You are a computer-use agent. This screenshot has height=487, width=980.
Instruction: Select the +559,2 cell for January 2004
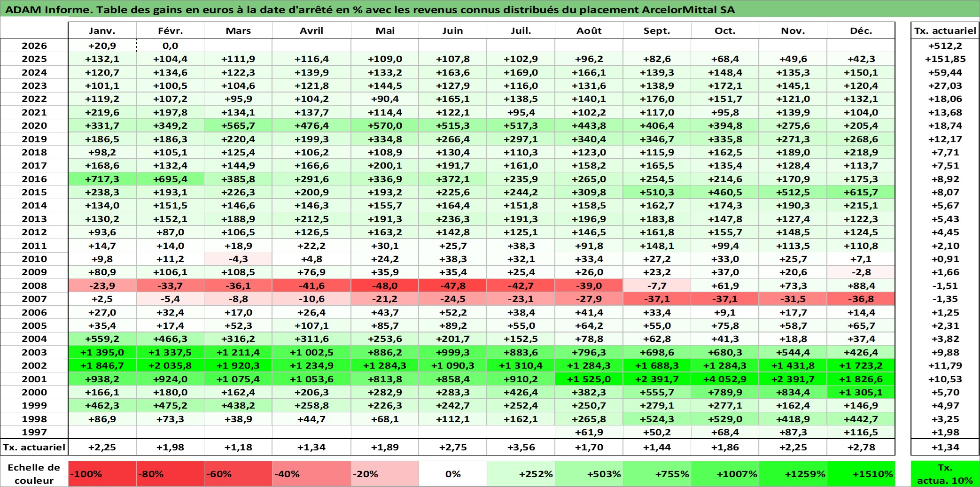tap(102, 339)
